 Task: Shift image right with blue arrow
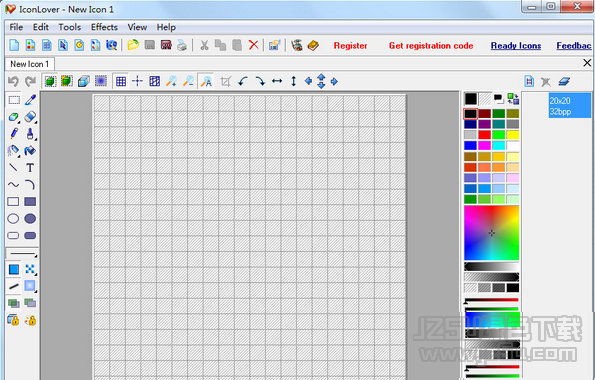(x=334, y=81)
